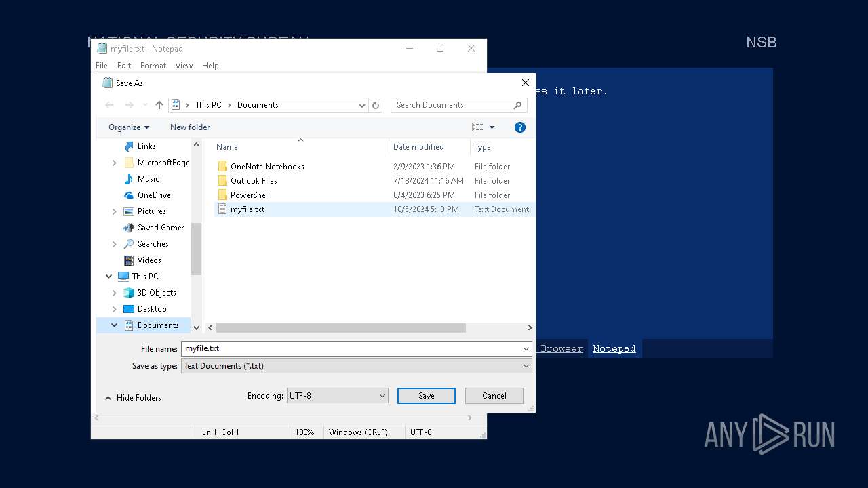
Task: Click the Save As dialog window icon
Action: [x=107, y=83]
